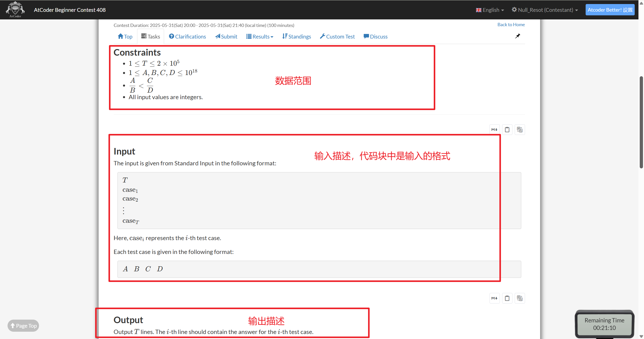Select Submit with the paper plane icon

pyautogui.click(x=226, y=36)
